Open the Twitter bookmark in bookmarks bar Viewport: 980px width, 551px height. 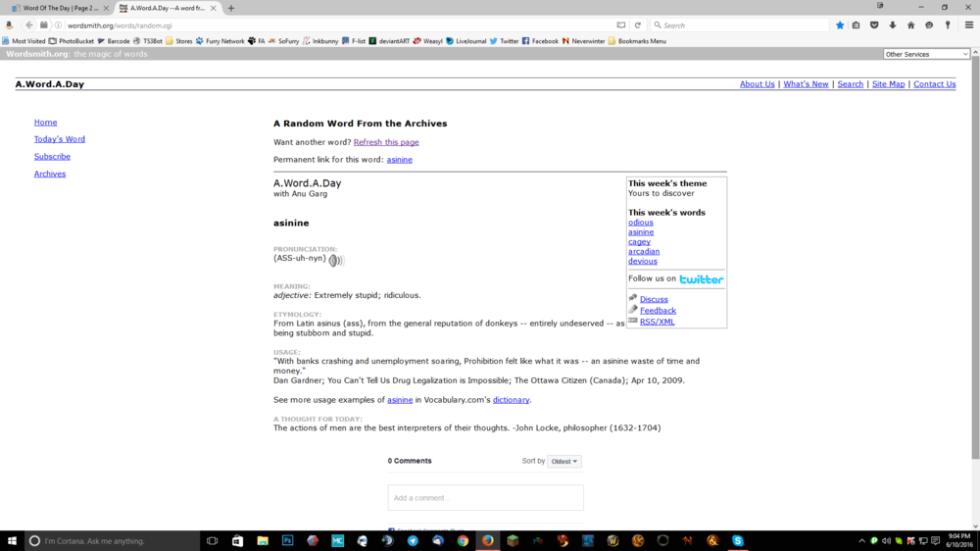pyautogui.click(x=504, y=41)
